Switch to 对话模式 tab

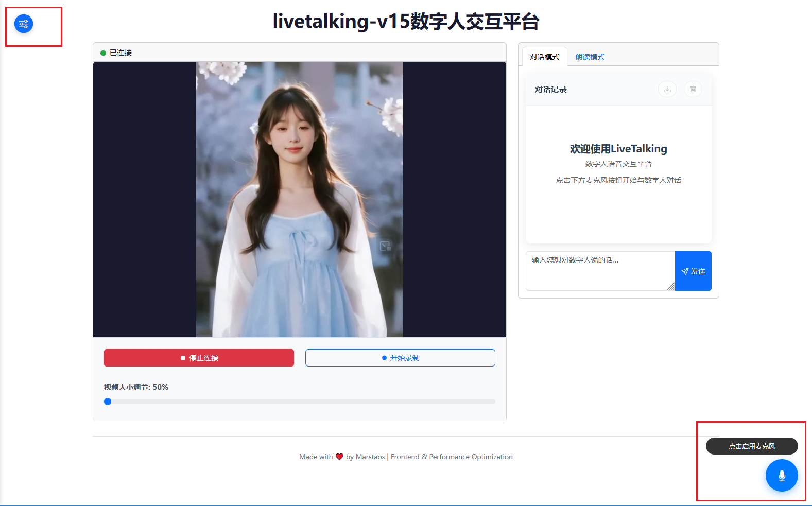point(544,57)
